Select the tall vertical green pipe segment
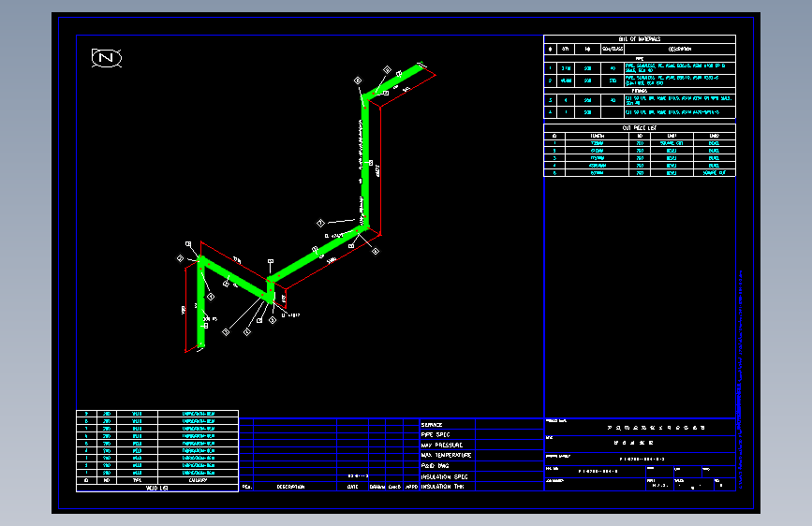This screenshot has height=526, width=812. coord(365,163)
